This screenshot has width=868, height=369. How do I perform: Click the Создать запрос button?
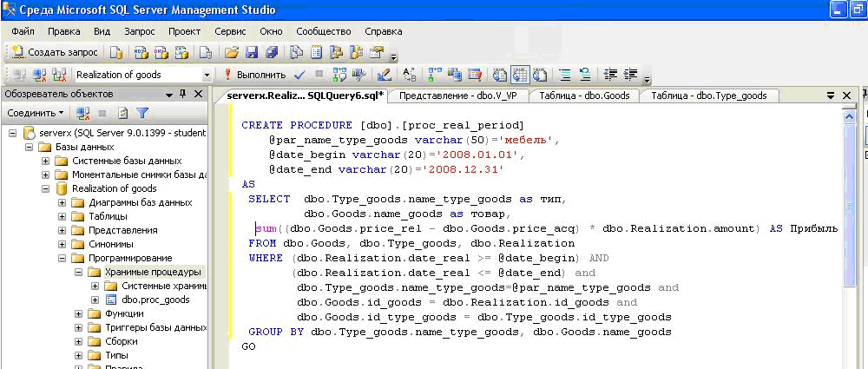(54, 53)
